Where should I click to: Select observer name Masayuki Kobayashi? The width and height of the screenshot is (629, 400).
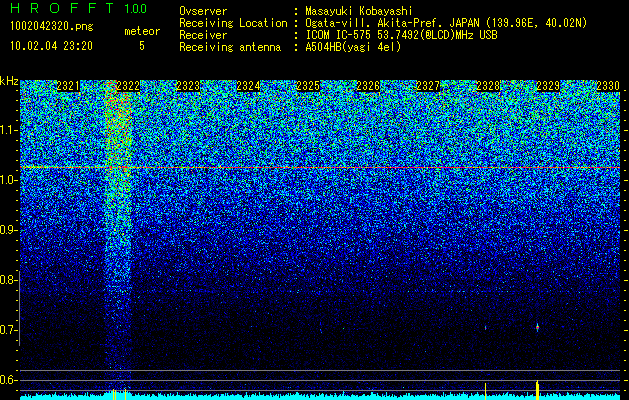[x=359, y=11]
